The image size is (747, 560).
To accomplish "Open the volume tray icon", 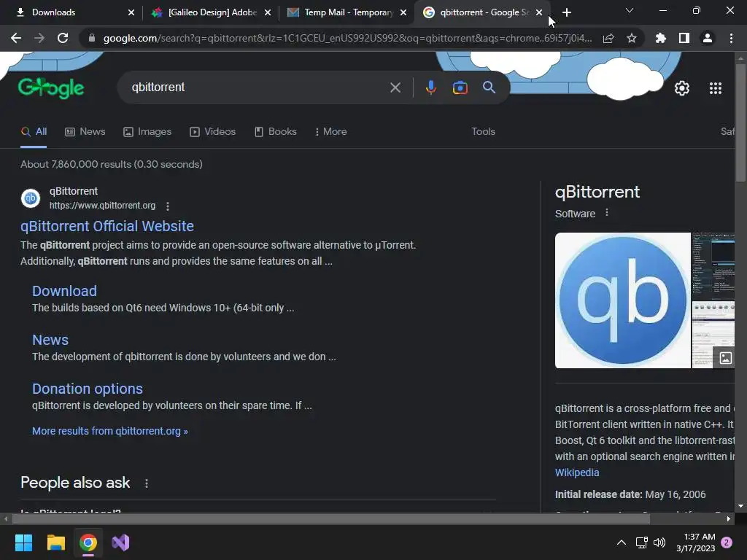I will tap(659, 542).
